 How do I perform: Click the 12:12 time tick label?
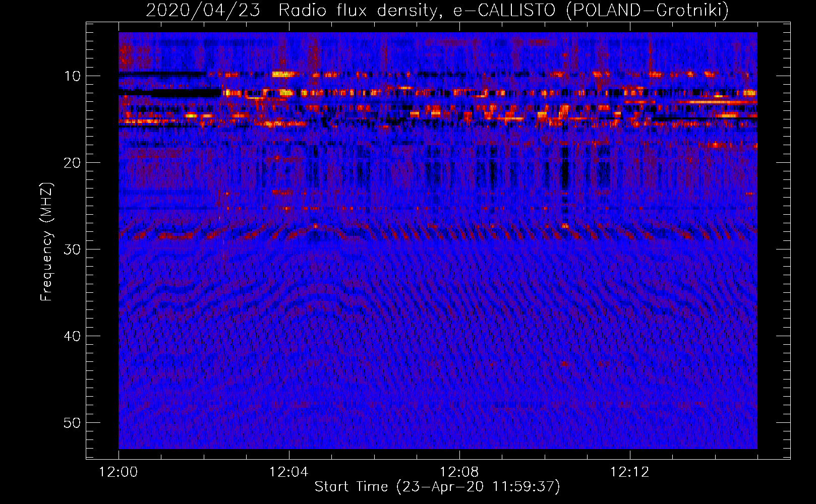coord(629,472)
